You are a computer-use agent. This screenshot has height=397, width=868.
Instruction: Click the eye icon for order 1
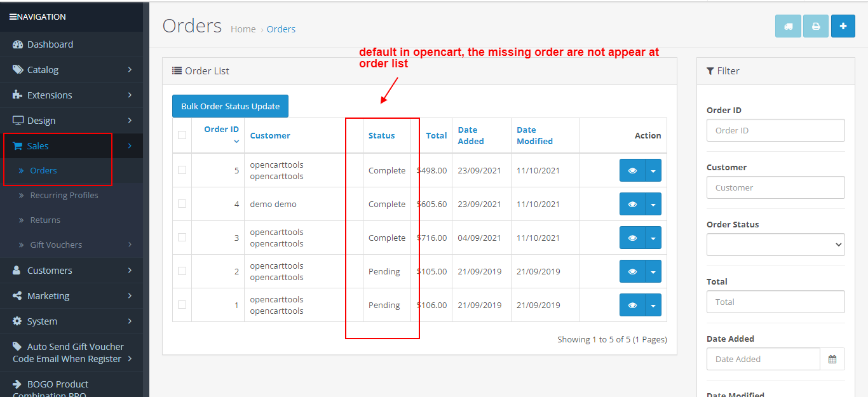tap(632, 305)
